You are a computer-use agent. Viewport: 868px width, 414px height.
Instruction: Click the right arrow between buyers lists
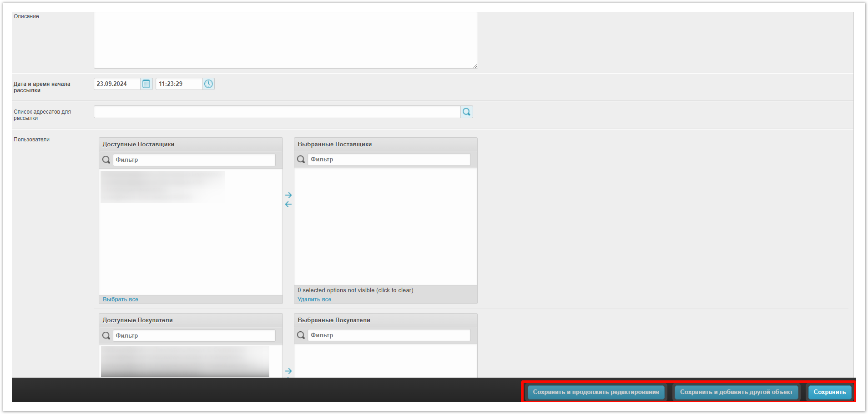tap(288, 371)
